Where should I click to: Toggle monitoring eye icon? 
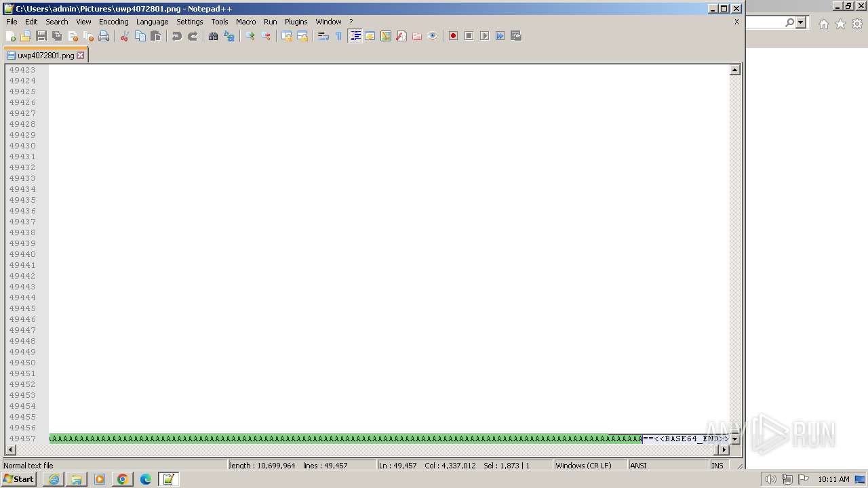coord(433,36)
